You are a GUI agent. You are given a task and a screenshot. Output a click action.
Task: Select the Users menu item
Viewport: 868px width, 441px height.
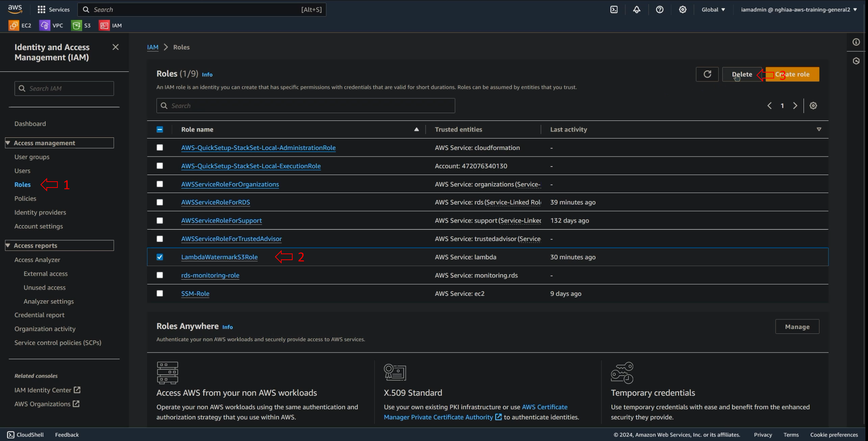pos(22,171)
